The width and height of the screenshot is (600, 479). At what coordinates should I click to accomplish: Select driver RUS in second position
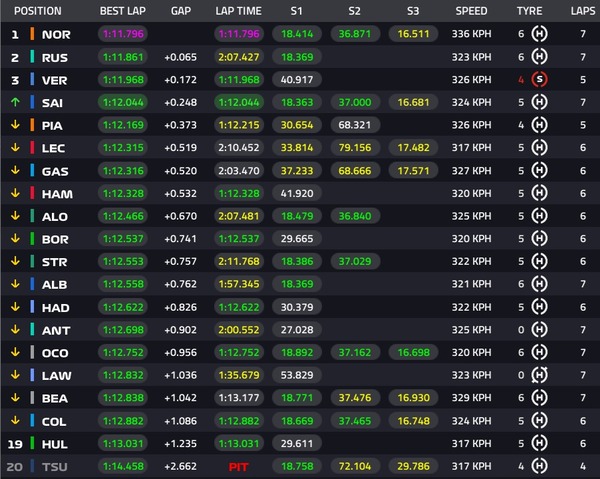click(x=55, y=57)
